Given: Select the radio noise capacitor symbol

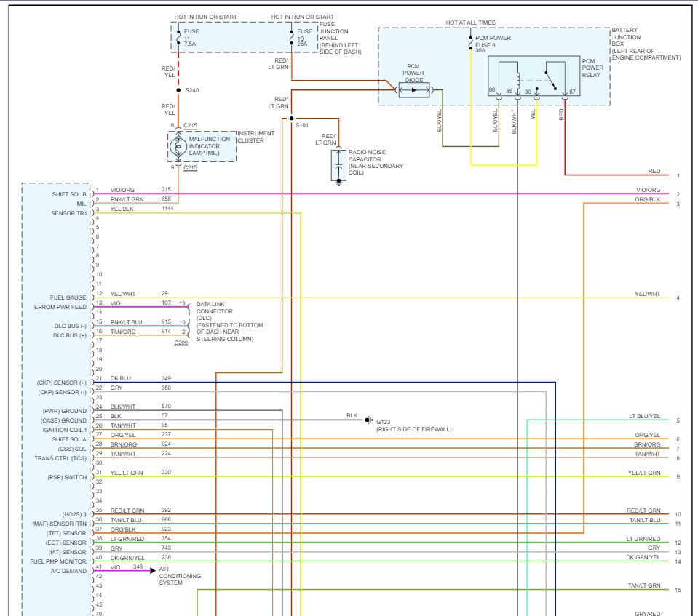Looking at the screenshot, I should (x=338, y=165).
